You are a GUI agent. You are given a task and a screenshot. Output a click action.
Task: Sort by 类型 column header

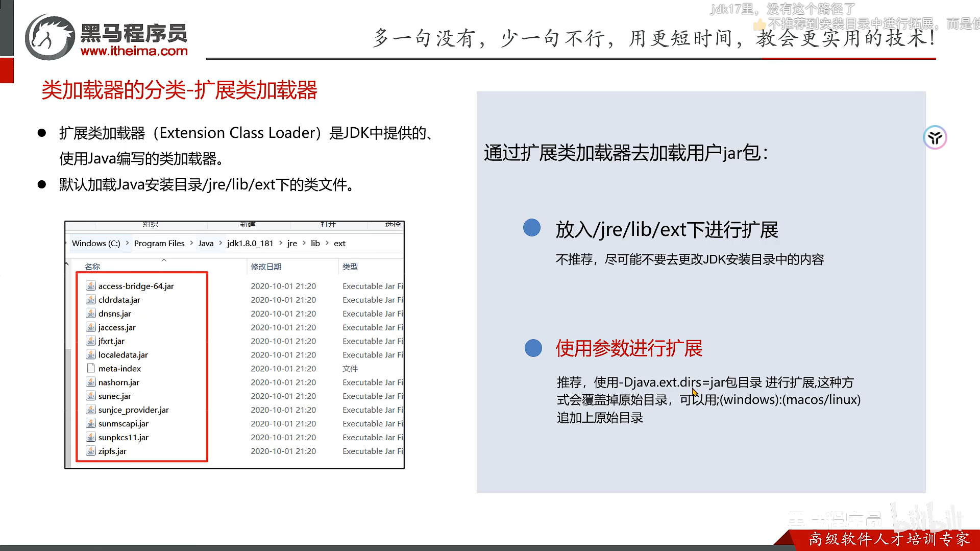point(350,267)
